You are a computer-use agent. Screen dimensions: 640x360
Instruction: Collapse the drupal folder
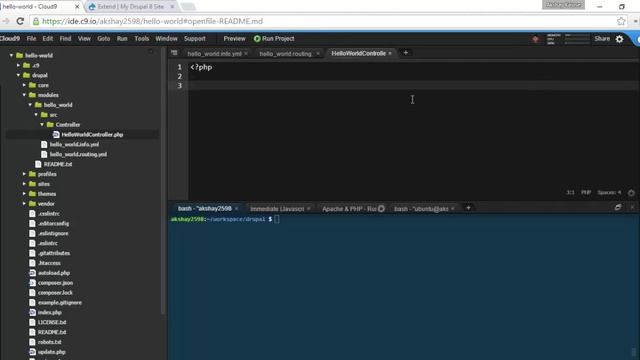tap(18, 75)
